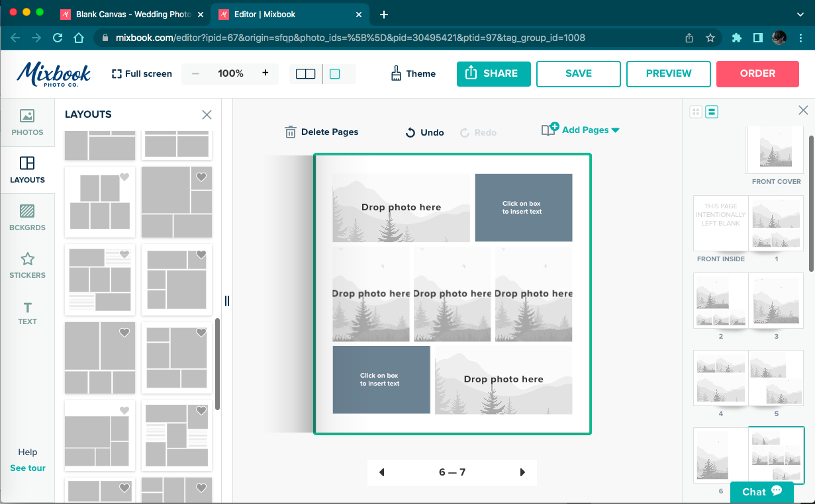Enter Full screen mode
The image size is (815, 504).
pos(141,73)
